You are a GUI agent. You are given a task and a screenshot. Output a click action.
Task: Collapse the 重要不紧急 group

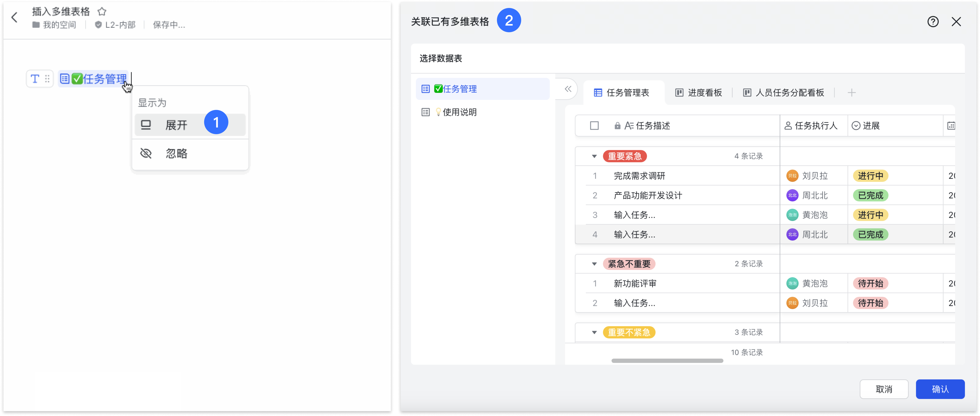(594, 332)
